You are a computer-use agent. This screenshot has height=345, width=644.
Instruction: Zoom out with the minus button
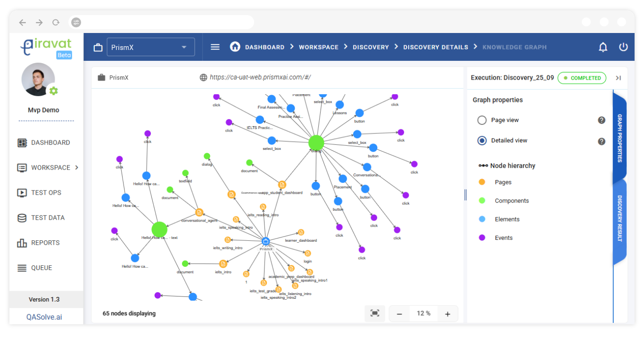point(399,314)
